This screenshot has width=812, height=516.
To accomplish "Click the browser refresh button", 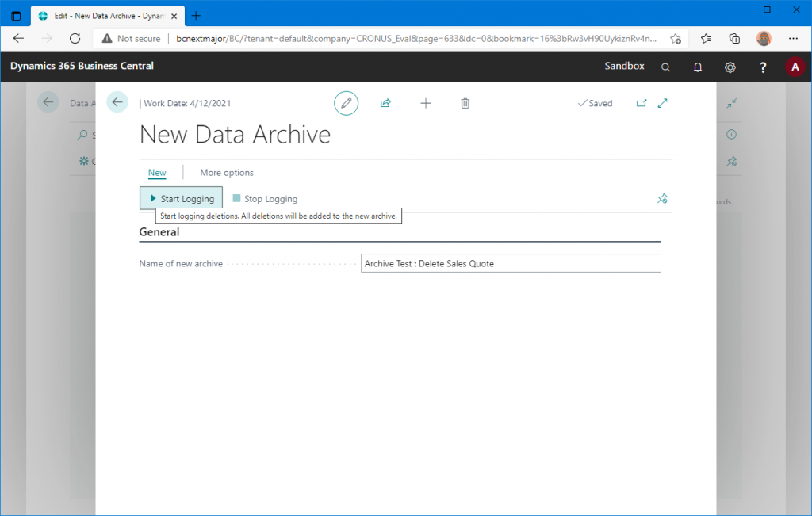I will coord(75,38).
